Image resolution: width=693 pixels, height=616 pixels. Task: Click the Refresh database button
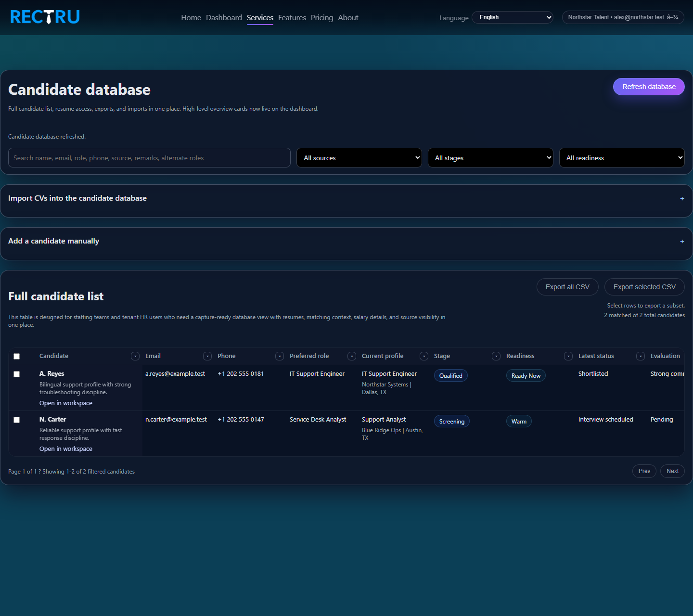pyautogui.click(x=648, y=87)
